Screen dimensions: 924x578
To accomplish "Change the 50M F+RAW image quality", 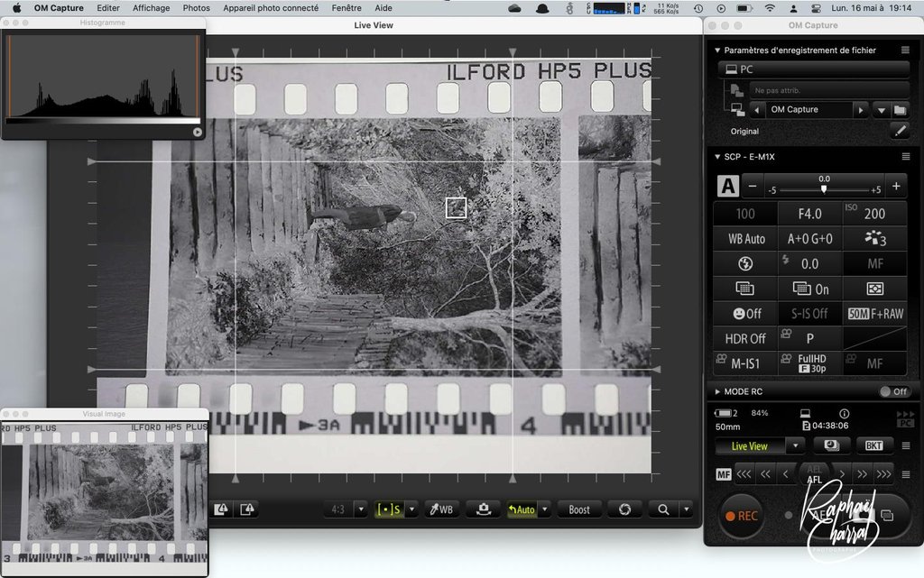I will (x=874, y=314).
